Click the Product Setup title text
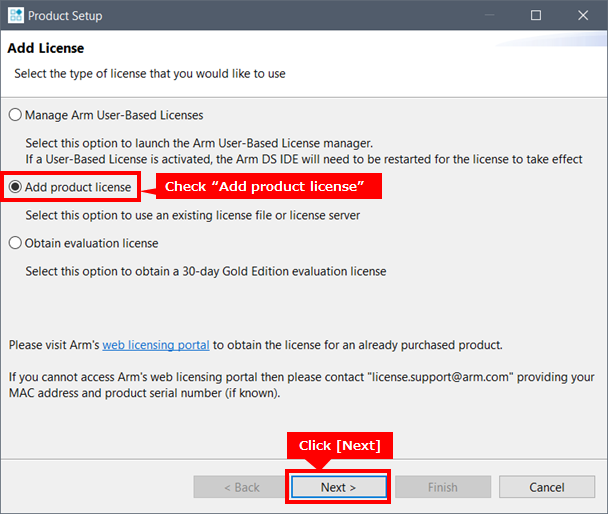 [x=65, y=16]
